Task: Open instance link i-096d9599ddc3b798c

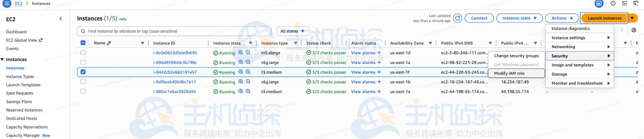Action: pyautogui.click(x=175, y=63)
